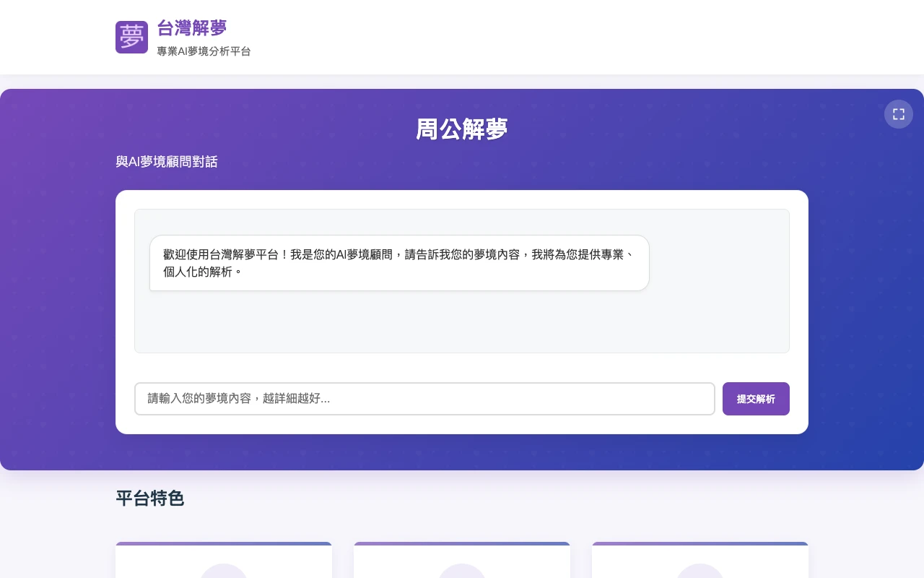Click the white chat panel container
Viewport: 924px width, 578px height.
coord(462,368)
